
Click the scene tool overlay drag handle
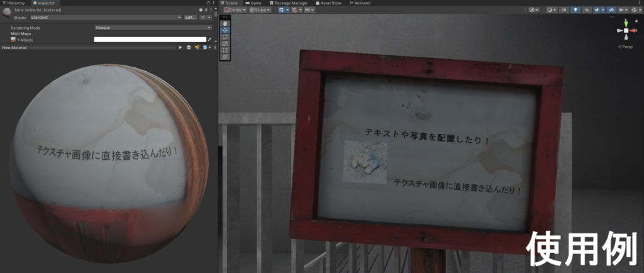[x=225, y=17]
